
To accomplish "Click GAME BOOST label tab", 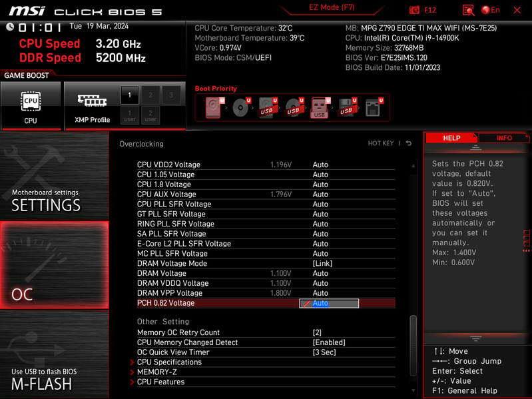I will [x=27, y=75].
